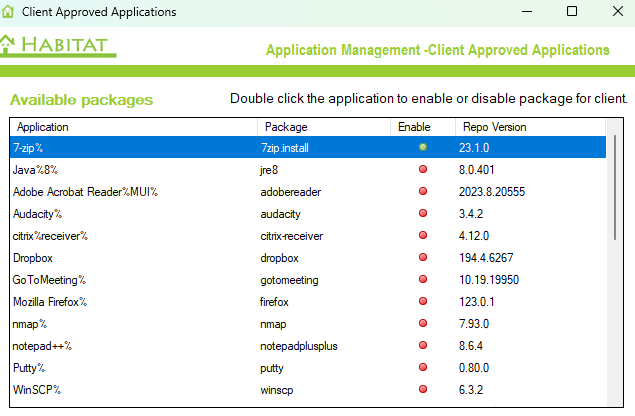Toggle the Java 8 enable status dot
Viewport: 635px width, 416px height.
coord(422,169)
